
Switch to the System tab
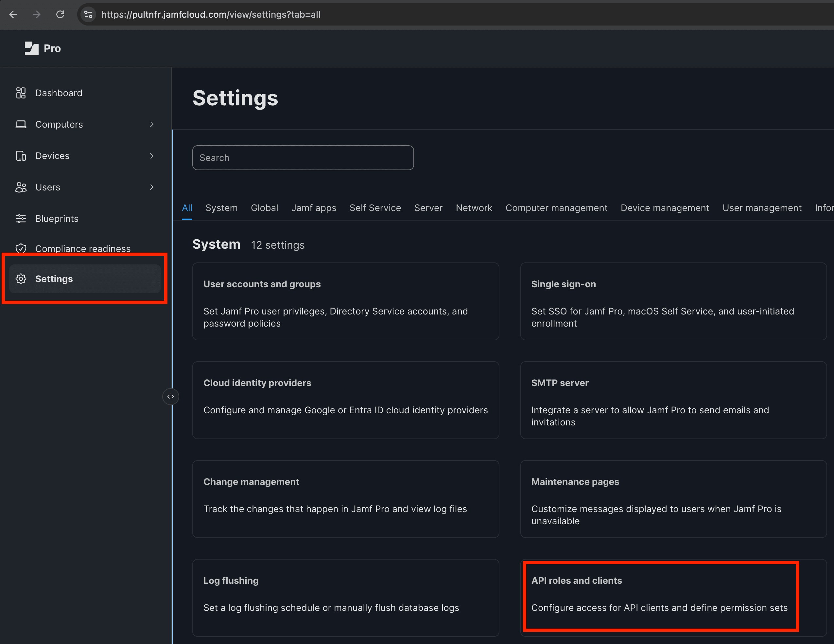221,208
